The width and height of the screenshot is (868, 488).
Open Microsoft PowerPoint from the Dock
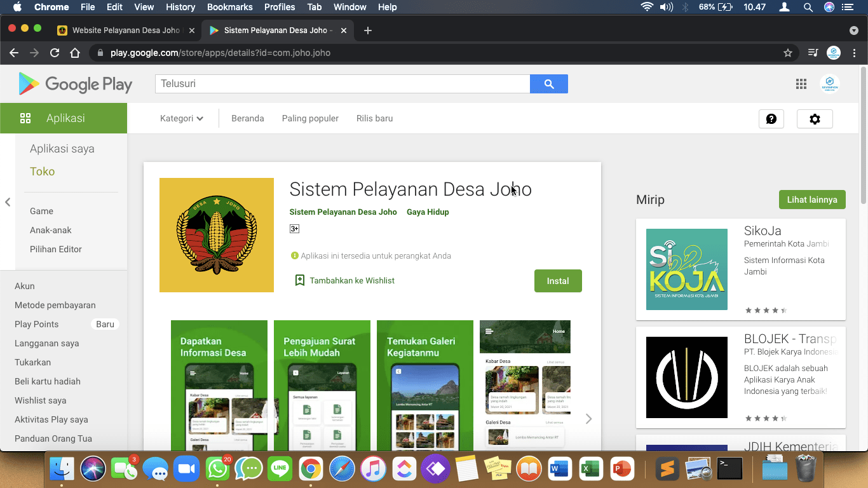pos(622,469)
